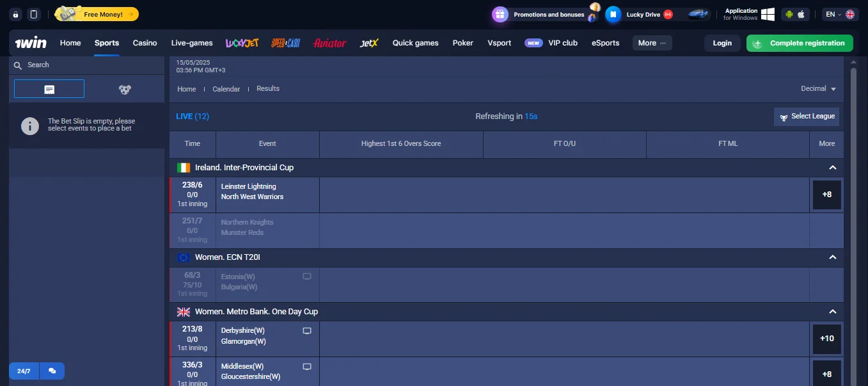Click the scrollbar up arrow
Viewport: 868px width, 386px height.
coord(852,63)
